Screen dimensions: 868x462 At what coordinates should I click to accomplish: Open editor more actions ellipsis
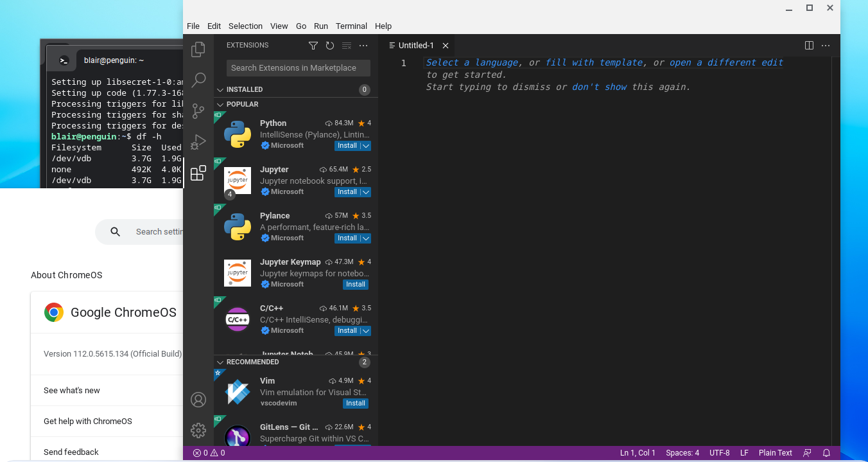[x=826, y=46]
